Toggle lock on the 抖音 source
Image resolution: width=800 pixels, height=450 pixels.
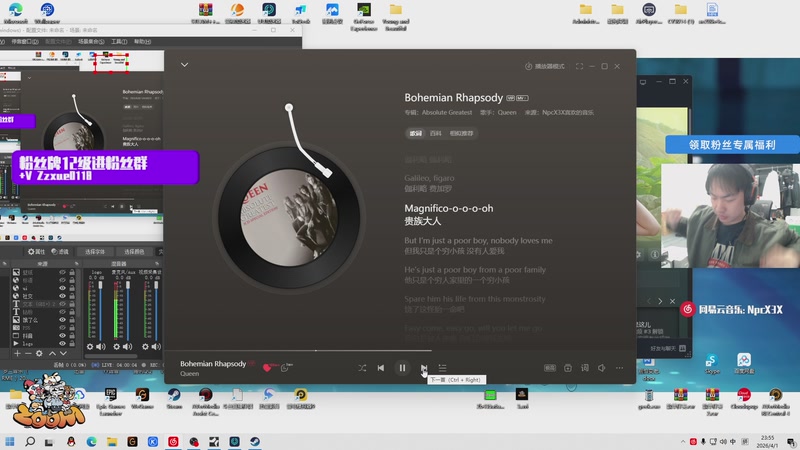[72, 336]
